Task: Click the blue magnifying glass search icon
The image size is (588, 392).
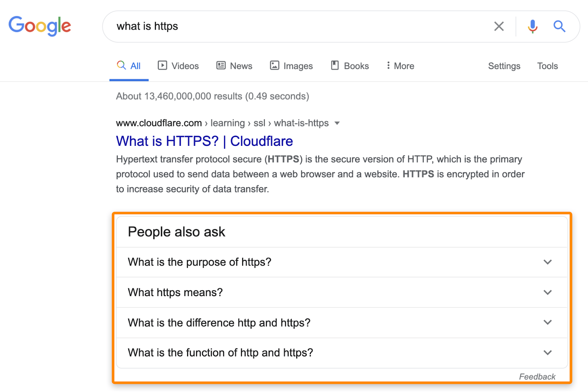Action: click(x=559, y=26)
